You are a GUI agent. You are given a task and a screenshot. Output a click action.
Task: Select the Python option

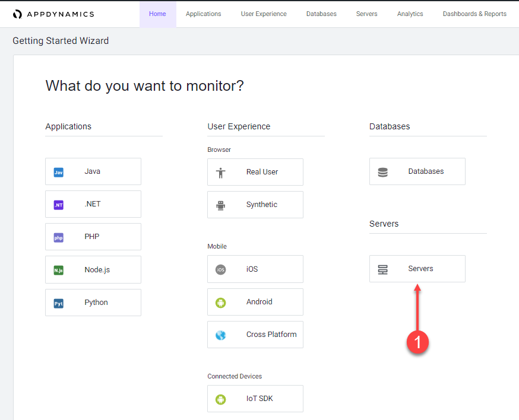point(93,303)
